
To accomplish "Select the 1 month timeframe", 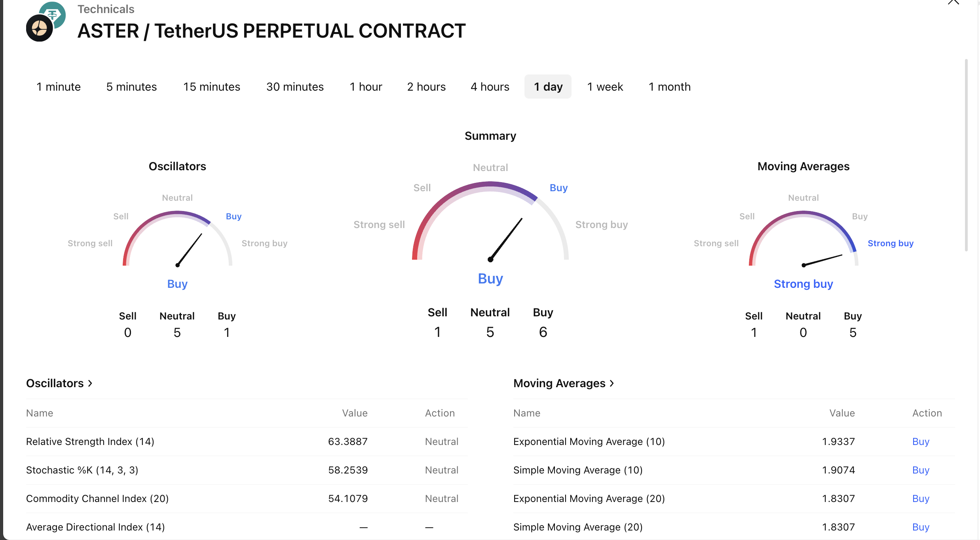I will coord(669,87).
